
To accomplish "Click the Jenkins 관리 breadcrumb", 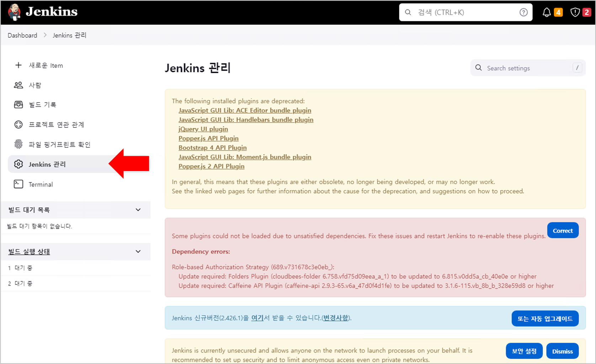I will coord(70,35).
